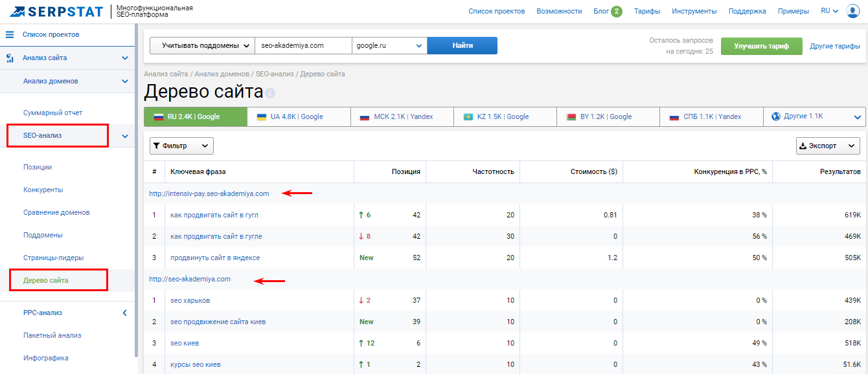Viewport: 868px width, 374px height.
Task: Click the blog notification badge with 2
Action: [617, 11]
